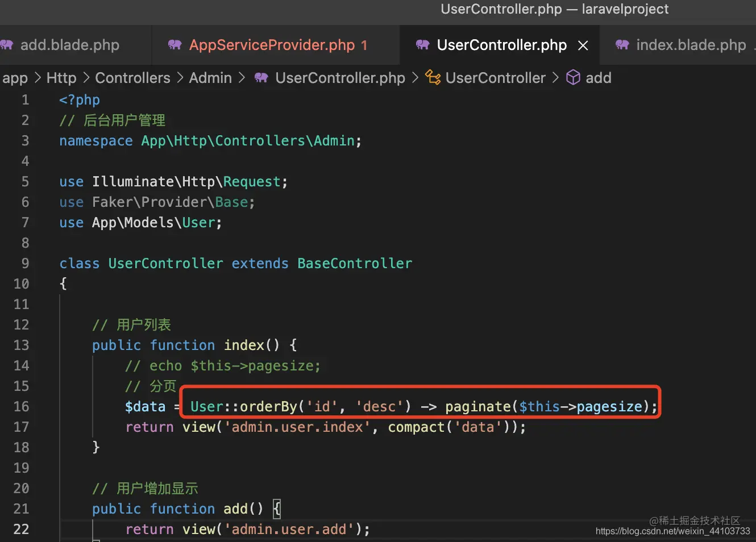Expand chevron after 'Controllers' in breadcrumb
756x542 pixels.
point(180,77)
